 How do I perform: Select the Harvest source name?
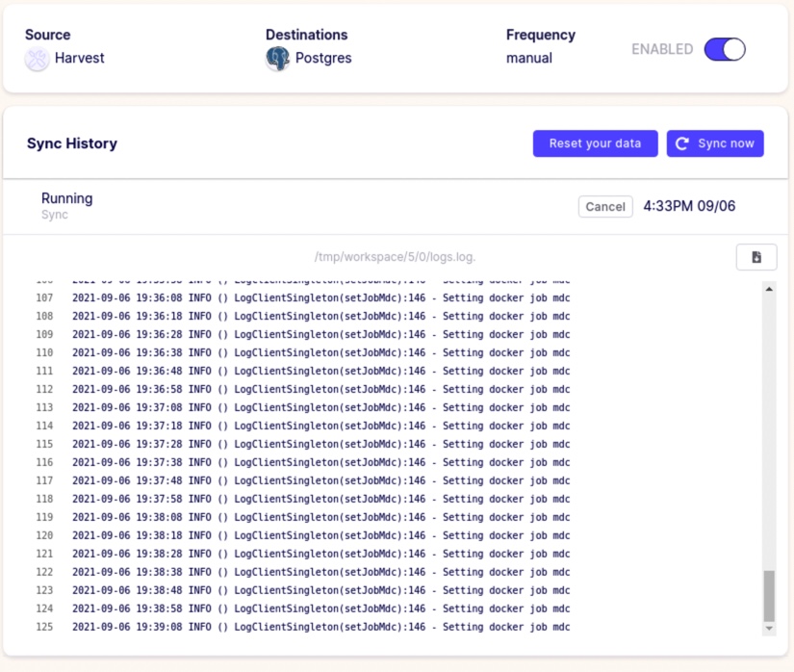coord(80,58)
